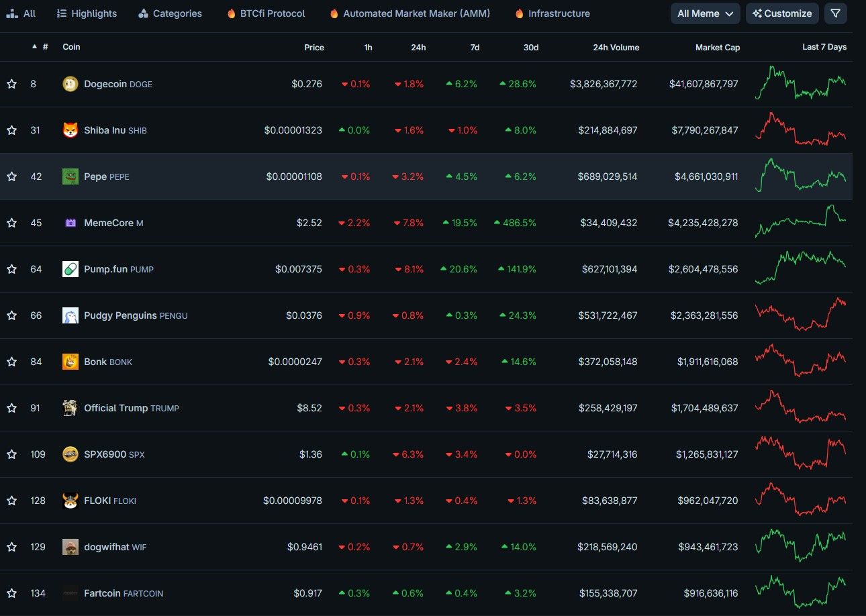
Task: Click the Pump.fun pill icon
Action: (70, 269)
